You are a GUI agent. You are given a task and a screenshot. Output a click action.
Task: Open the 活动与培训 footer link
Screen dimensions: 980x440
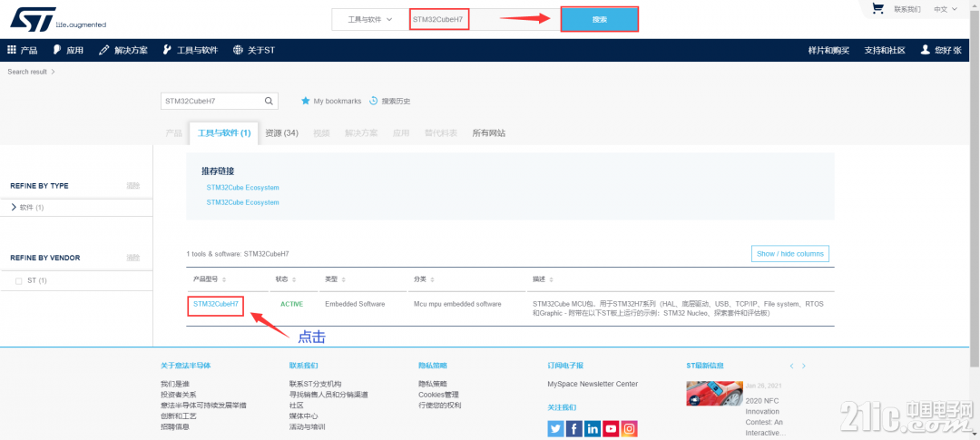pos(307,427)
